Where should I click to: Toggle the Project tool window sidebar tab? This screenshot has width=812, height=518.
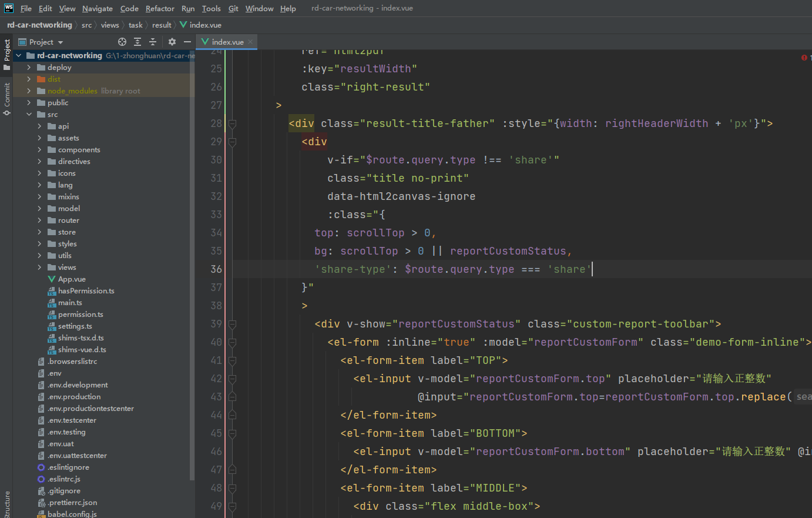[x=6, y=53]
